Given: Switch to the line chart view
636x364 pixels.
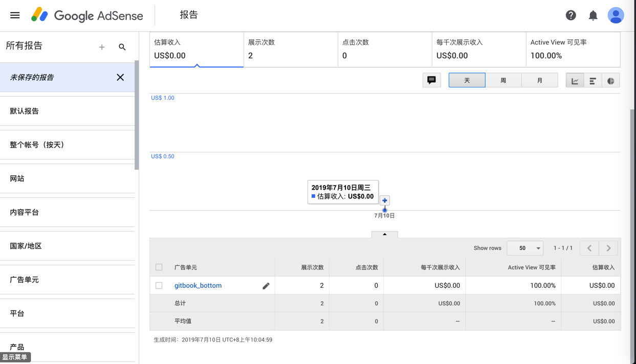Looking at the screenshot, I should (x=575, y=81).
